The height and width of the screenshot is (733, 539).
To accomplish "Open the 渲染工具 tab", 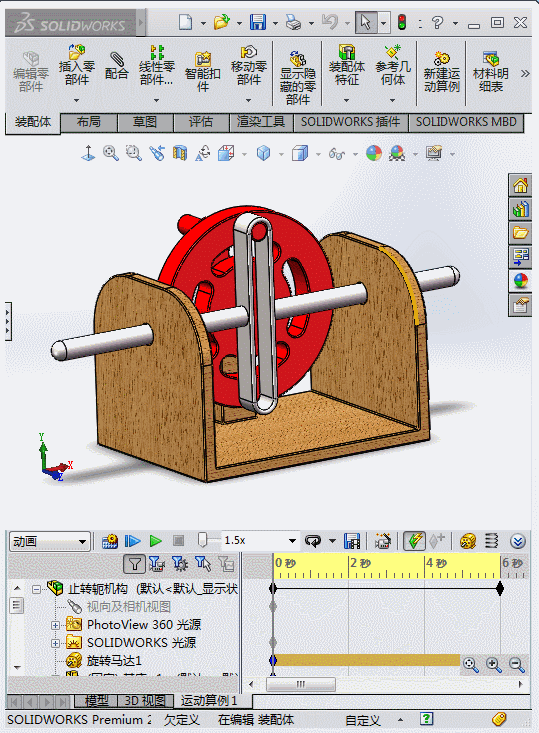I will (261, 122).
